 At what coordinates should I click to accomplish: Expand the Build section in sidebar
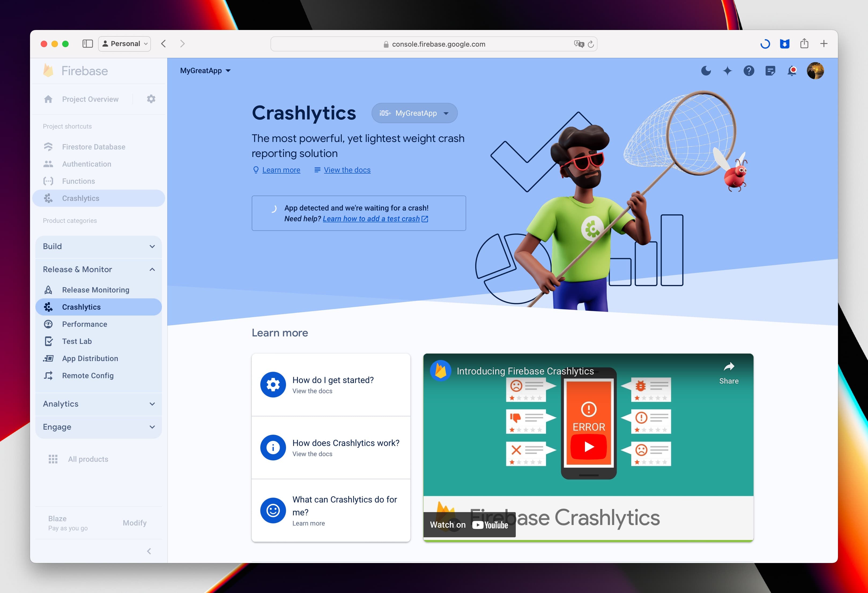click(99, 246)
